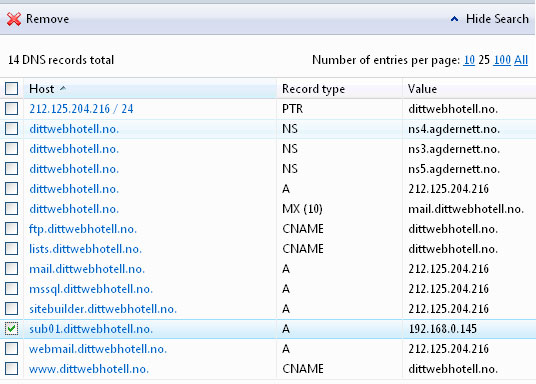Image resolution: width=536 pixels, height=384 pixels.
Task: Check the box for ns3.agdernett.no. row
Action: pos(12,149)
